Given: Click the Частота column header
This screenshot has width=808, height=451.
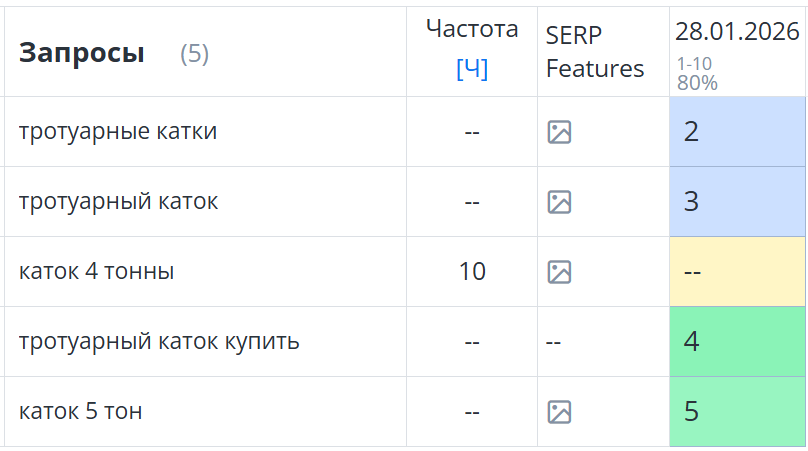Looking at the screenshot, I should (472, 29).
